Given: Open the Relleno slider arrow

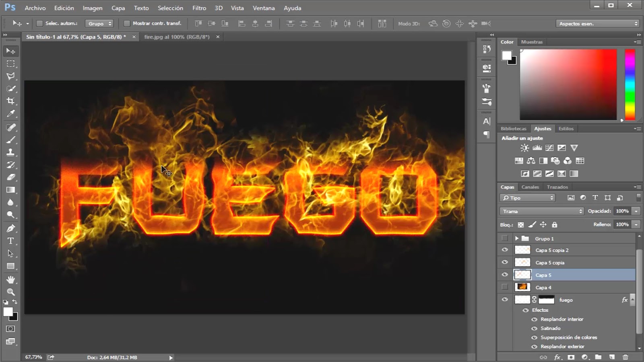Looking at the screenshot, I should point(636,224).
